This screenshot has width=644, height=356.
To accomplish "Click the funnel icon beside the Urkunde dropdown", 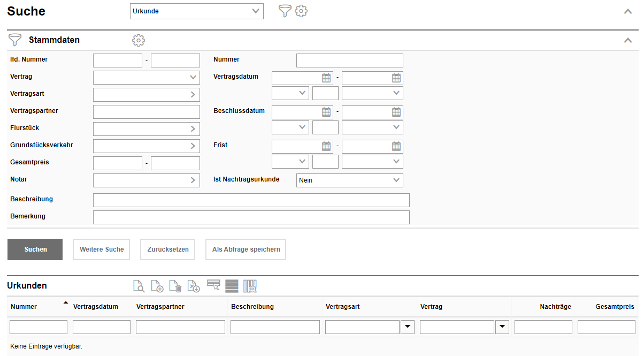I will (285, 11).
